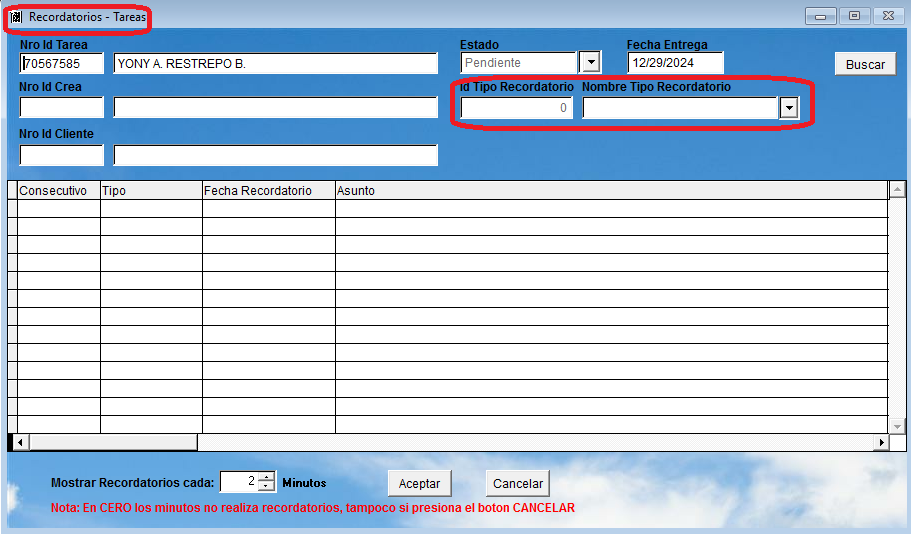Click the Recordatorios - Tareas window icon
The image size is (911, 534).
[x=16, y=17]
